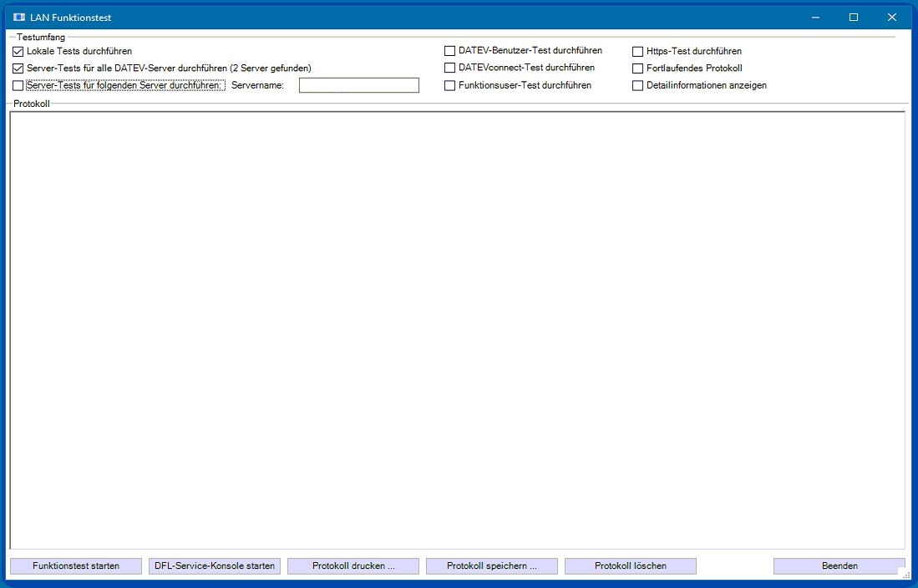
Task: Disable server tests for all DATEV servers
Action: coord(18,68)
